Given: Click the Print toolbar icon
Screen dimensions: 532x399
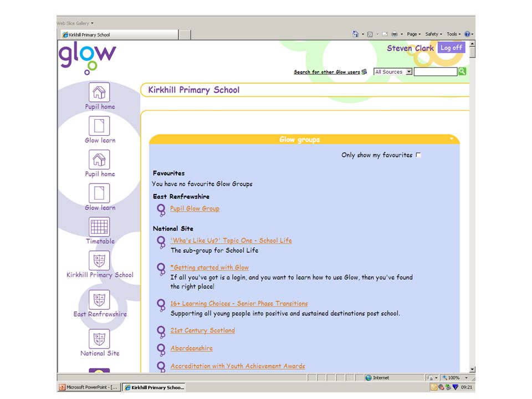Looking at the screenshot, I should tap(394, 34).
